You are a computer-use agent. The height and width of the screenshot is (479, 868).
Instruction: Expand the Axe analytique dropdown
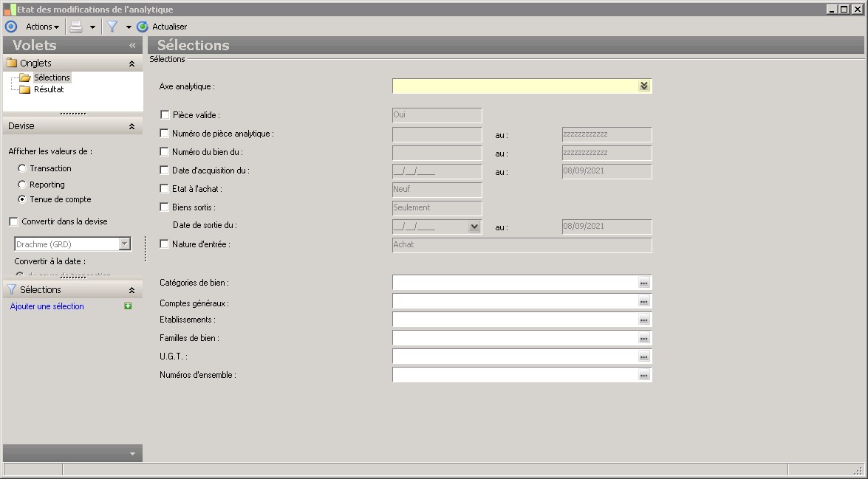(643, 86)
